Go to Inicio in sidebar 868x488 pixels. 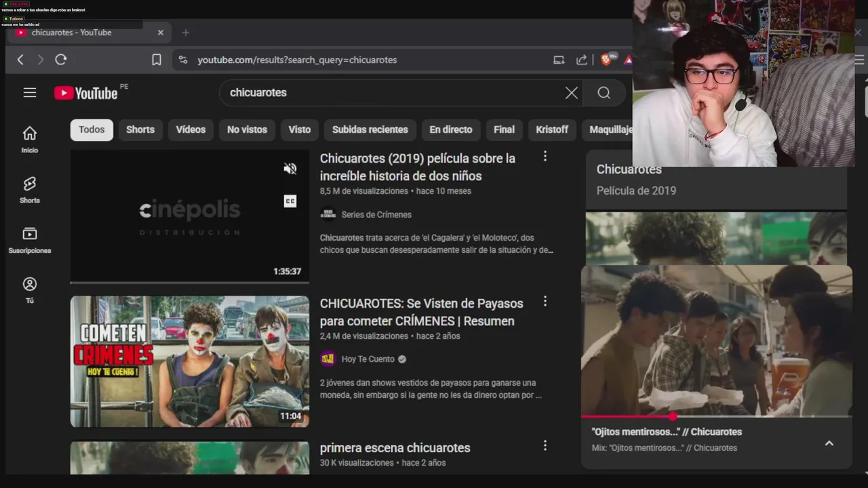coord(30,140)
